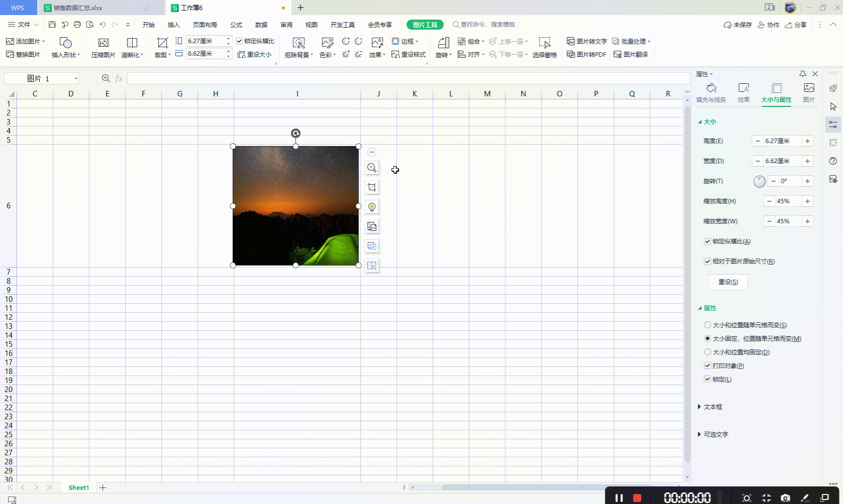Click the Collaborate (协作) button
This screenshot has width=843, height=504.
point(769,25)
